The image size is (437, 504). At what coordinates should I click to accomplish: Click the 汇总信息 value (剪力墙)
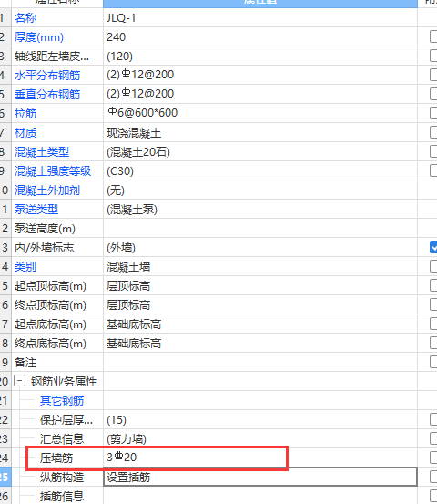pyautogui.click(x=127, y=438)
